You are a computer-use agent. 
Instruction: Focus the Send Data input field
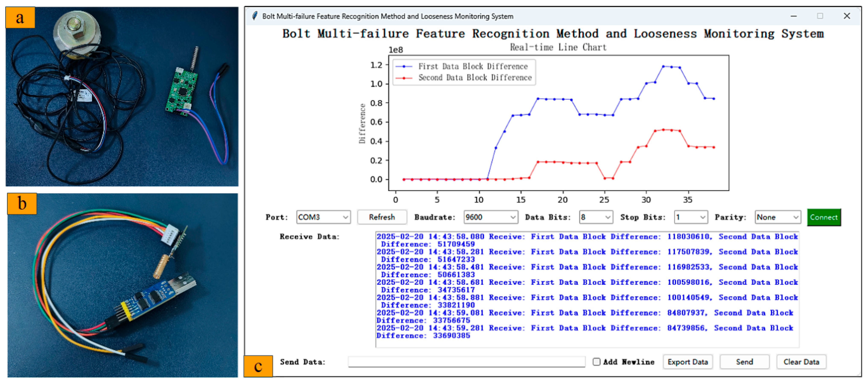tap(466, 362)
